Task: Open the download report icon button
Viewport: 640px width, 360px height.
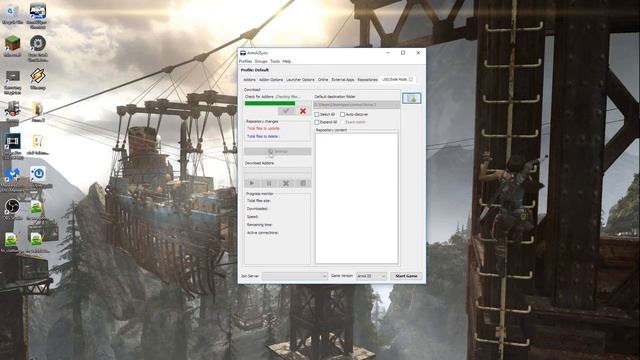Action: [303, 183]
